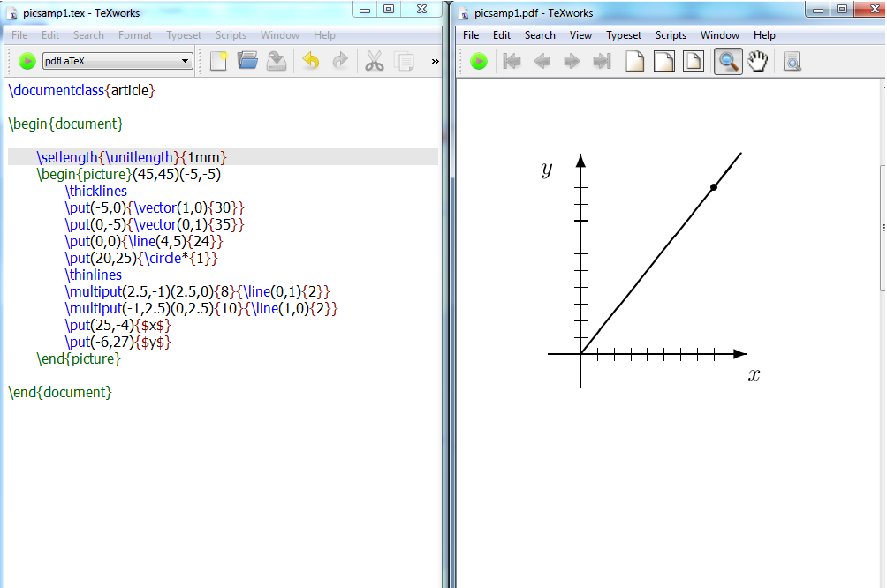Open Search menu in picsamp1.tex window
The width and height of the screenshot is (887, 588).
(88, 35)
